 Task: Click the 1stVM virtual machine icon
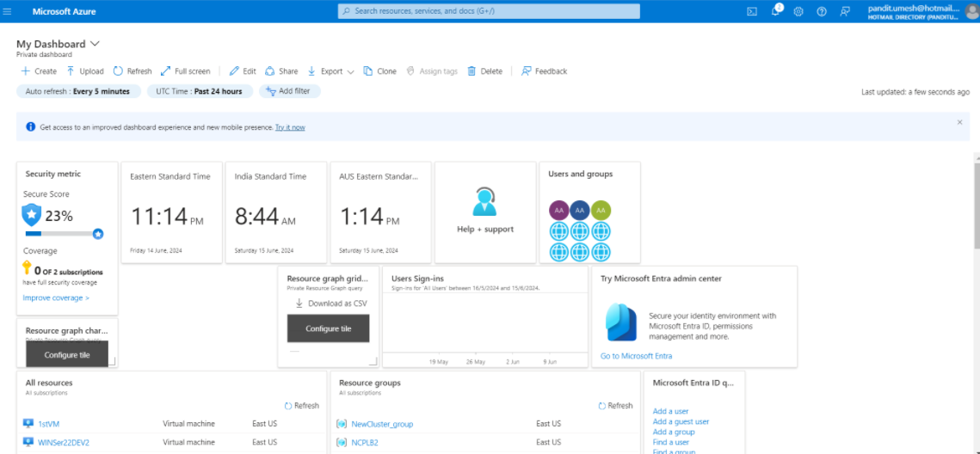click(x=28, y=423)
